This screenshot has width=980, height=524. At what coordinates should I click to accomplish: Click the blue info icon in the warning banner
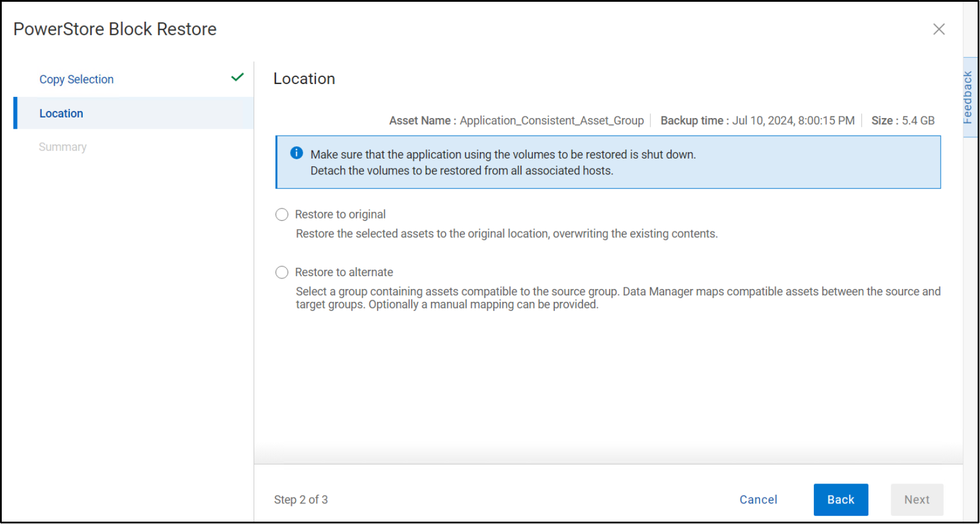click(297, 153)
